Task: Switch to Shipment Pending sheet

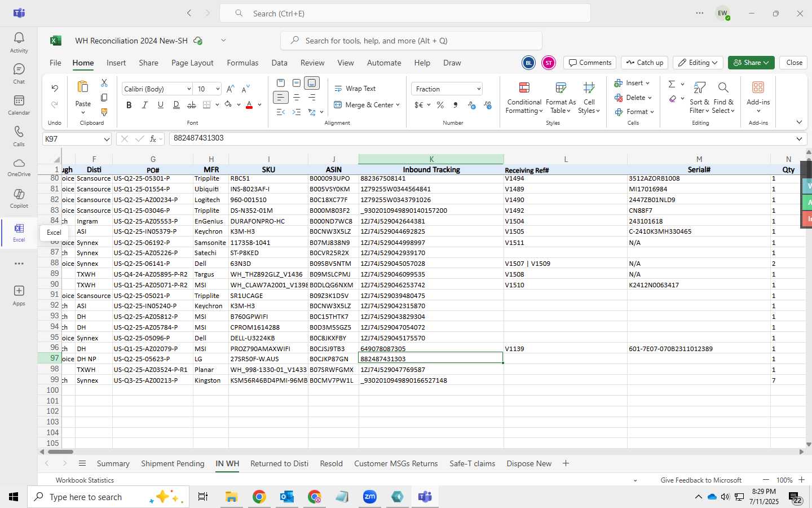Action: (173, 463)
